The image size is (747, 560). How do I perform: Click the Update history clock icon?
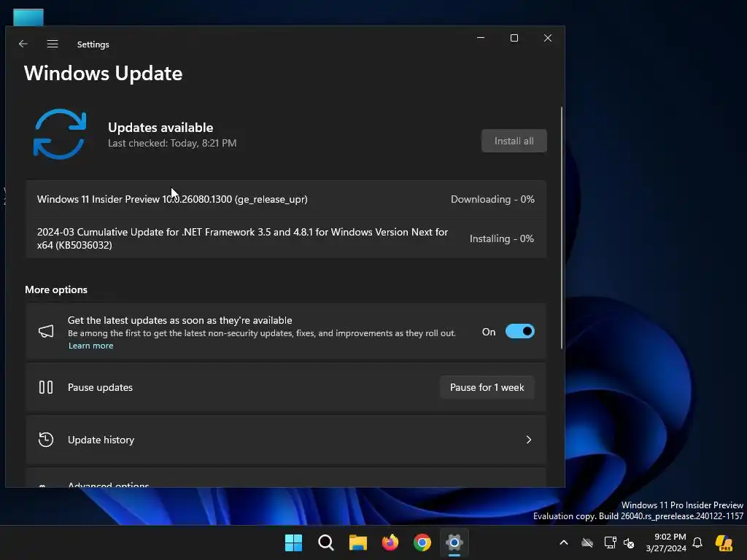(46, 440)
